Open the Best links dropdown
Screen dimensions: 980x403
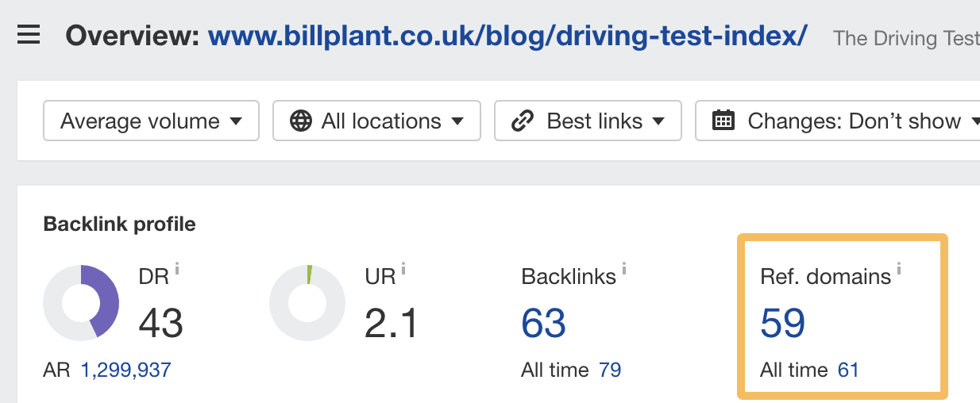588,121
